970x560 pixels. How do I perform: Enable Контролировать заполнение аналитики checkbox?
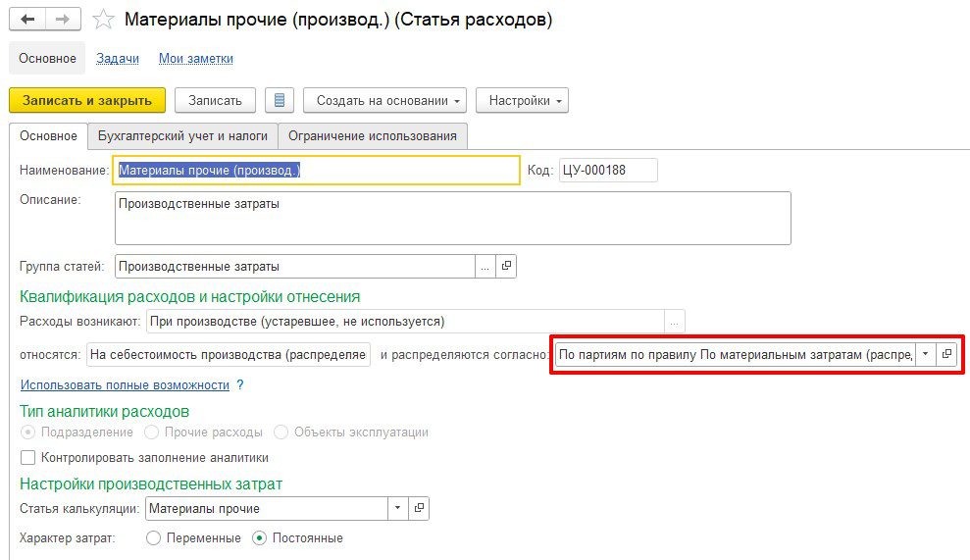[27, 457]
